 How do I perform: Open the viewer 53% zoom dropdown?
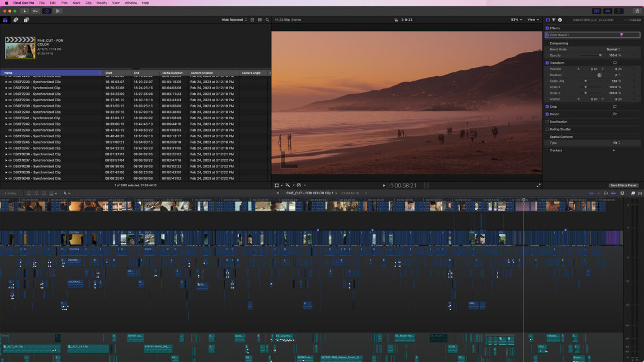pos(516,20)
